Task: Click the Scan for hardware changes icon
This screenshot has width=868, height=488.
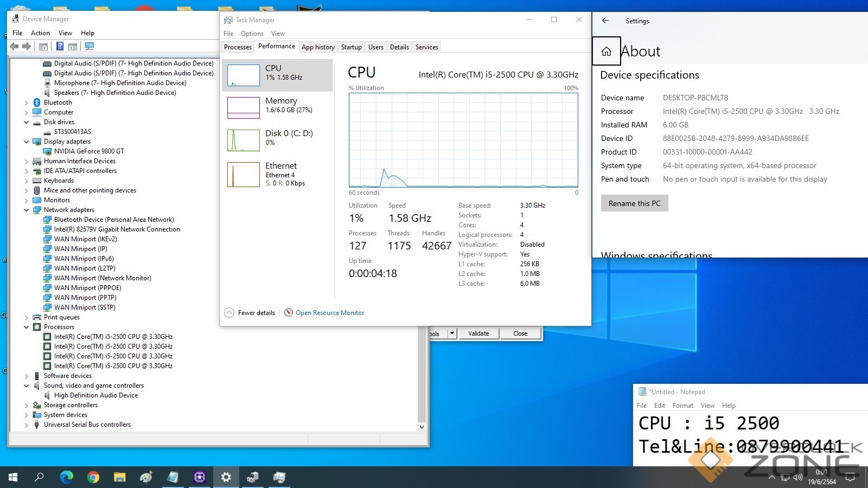Action: click(x=90, y=47)
